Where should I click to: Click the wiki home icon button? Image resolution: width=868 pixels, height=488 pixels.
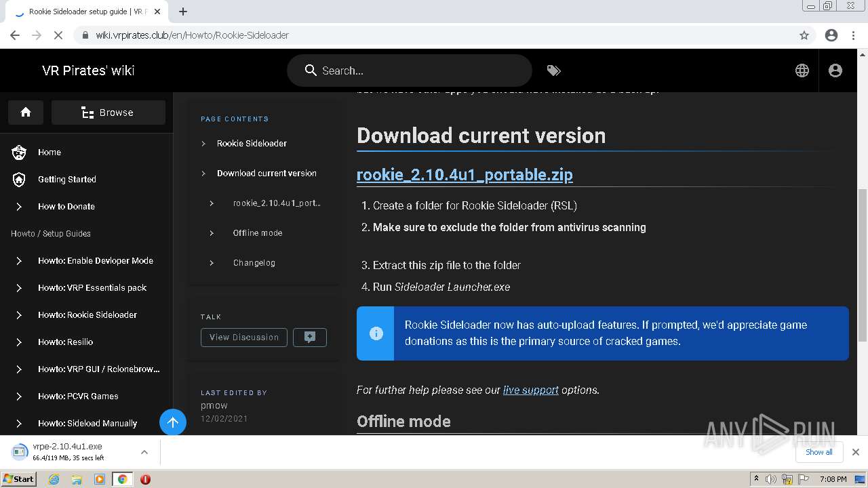26,113
